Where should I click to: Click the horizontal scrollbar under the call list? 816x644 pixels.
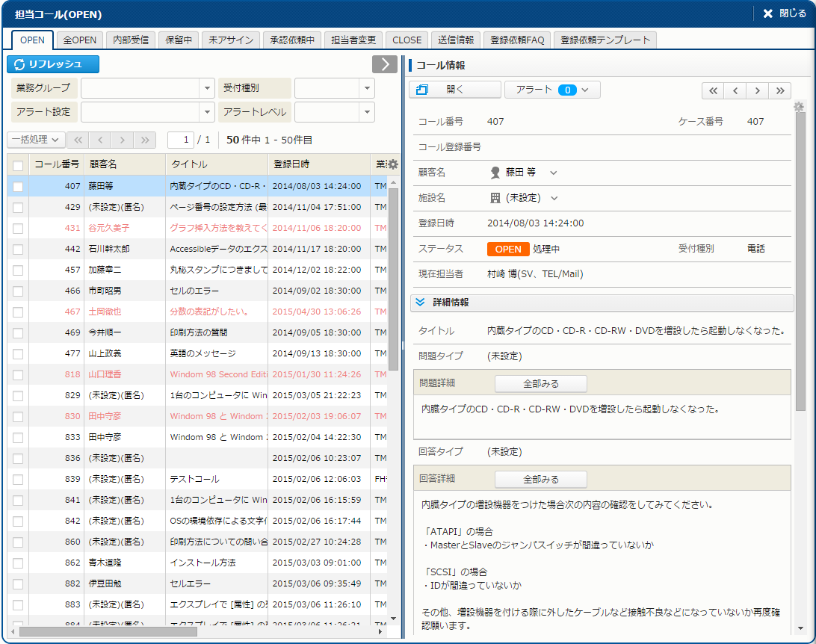coord(108,631)
